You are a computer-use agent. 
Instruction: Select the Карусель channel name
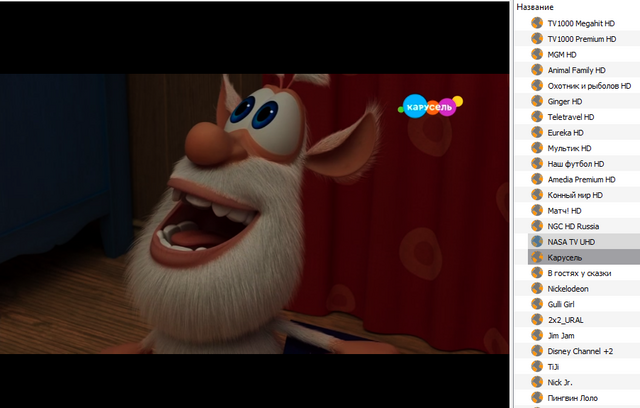click(564, 258)
